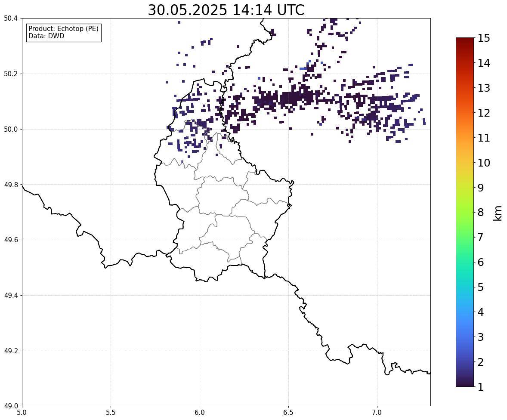Image resolution: width=507 pixels, height=420 pixels.
Task: Click the 'Product: Echotop (PE)' legend line
Action: point(63,29)
